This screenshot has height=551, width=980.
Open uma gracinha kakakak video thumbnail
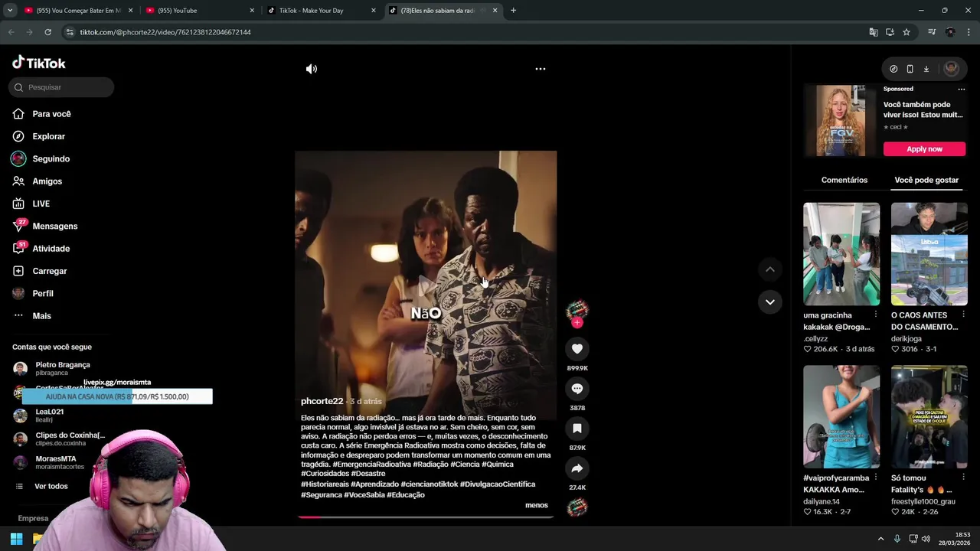point(841,254)
